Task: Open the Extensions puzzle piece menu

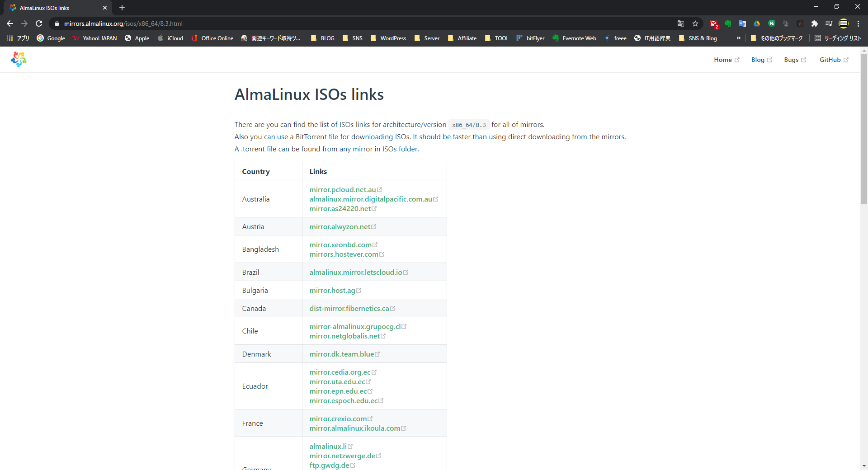Action: click(x=815, y=23)
